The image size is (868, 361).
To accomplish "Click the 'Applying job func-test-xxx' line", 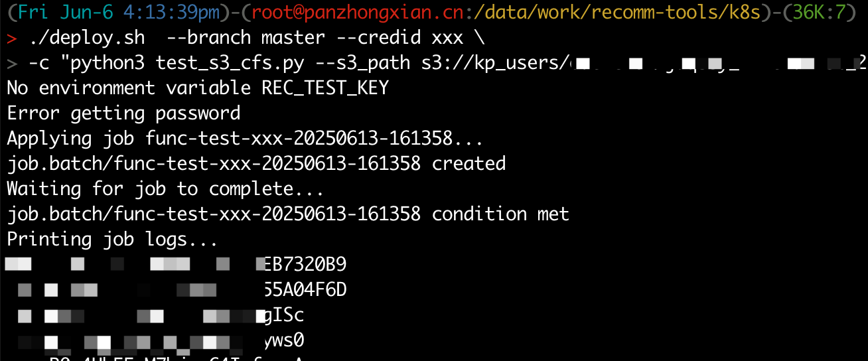I will (246, 139).
